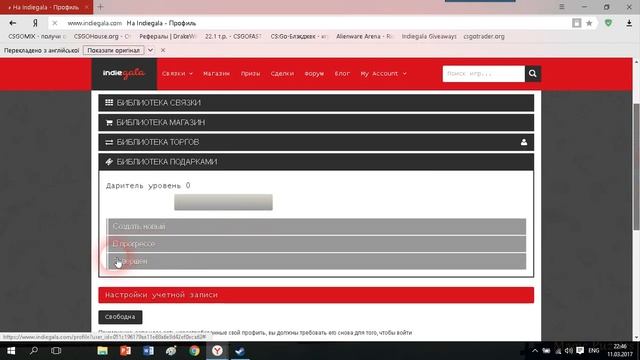Click the green shield protect icon
Image resolution: width=640 pixels, height=360 pixels.
[608, 23]
